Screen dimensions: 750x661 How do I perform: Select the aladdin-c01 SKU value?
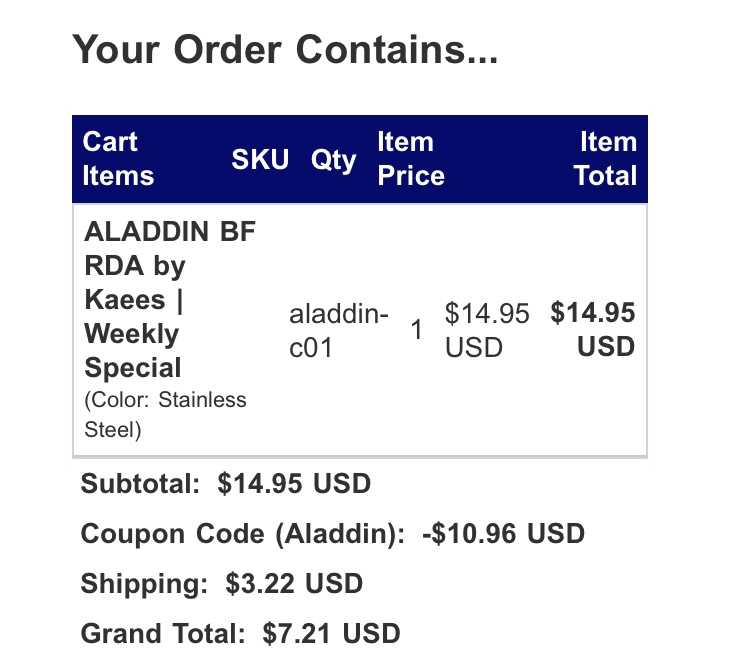338,331
